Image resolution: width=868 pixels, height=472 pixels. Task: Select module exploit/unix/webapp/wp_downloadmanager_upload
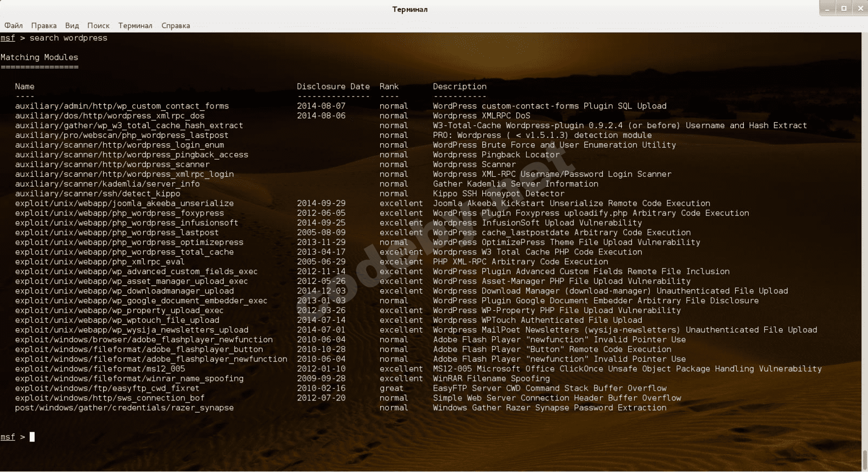(x=124, y=292)
